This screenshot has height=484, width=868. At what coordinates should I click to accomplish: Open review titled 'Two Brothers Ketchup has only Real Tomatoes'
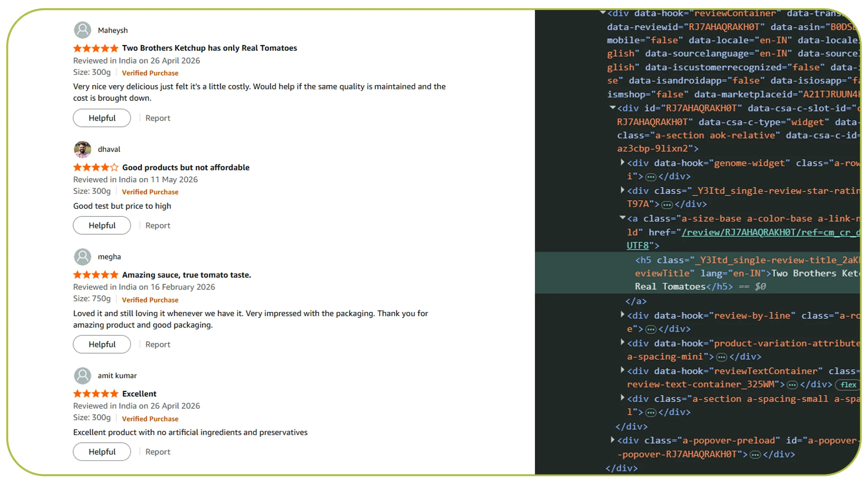pos(210,48)
